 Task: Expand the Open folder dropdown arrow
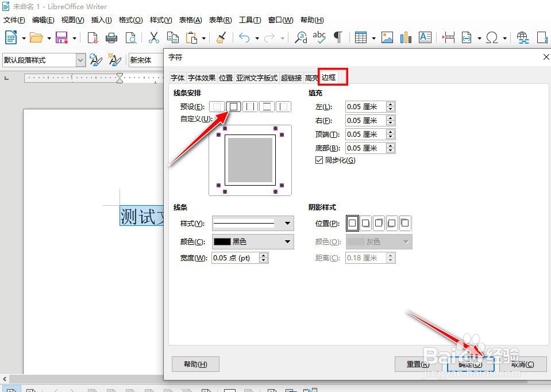coord(49,38)
